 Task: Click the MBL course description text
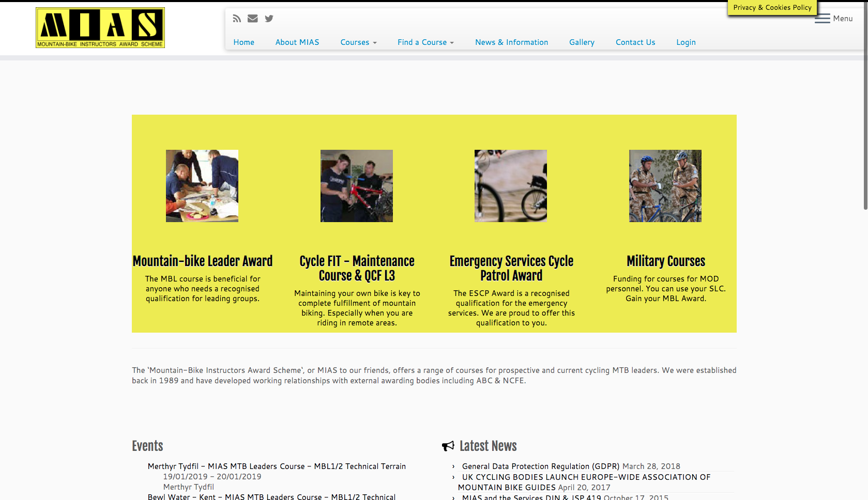203,289
